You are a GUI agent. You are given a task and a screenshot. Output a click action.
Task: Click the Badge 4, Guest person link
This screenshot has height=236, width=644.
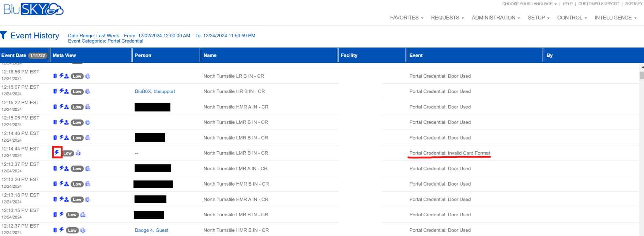click(x=151, y=230)
